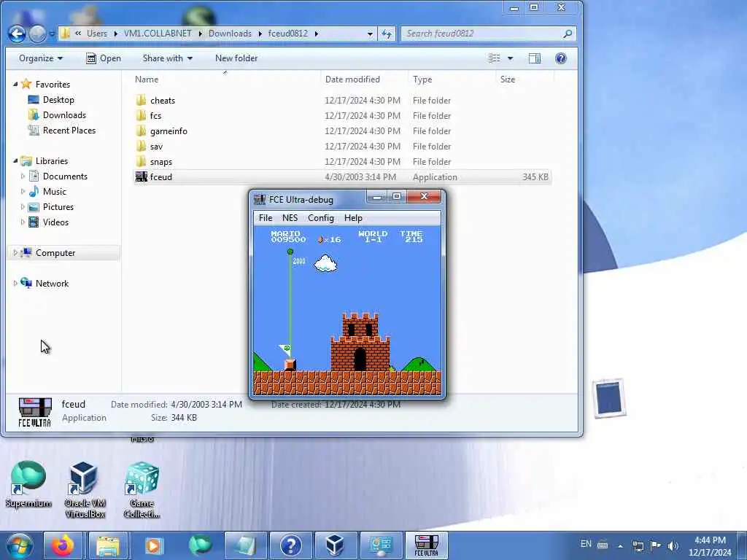Collapse the Libraries tree section
Image resolution: width=747 pixels, height=560 pixels.
pyautogui.click(x=15, y=161)
